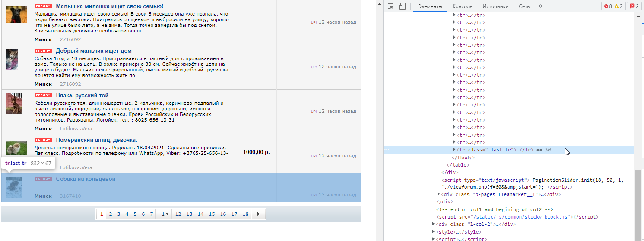Open the thumbnail of Собака на кольцевой
The image size is (644, 241).
pos(14,187)
